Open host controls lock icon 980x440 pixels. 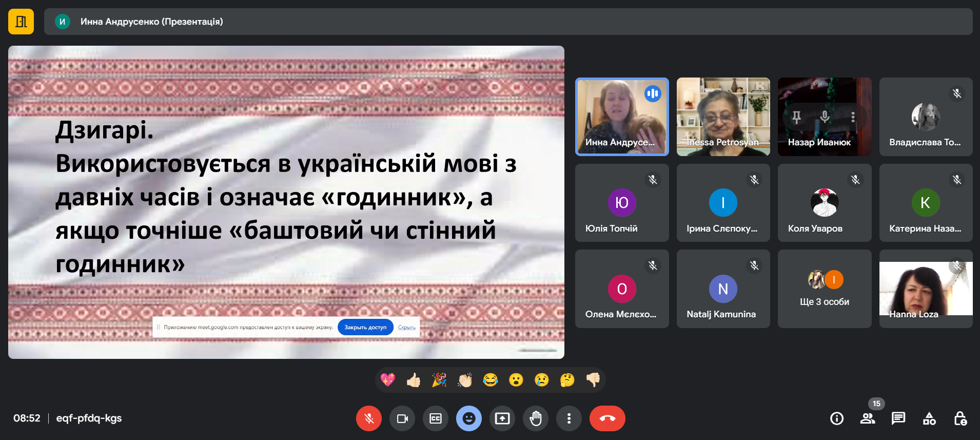[x=960, y=418]
